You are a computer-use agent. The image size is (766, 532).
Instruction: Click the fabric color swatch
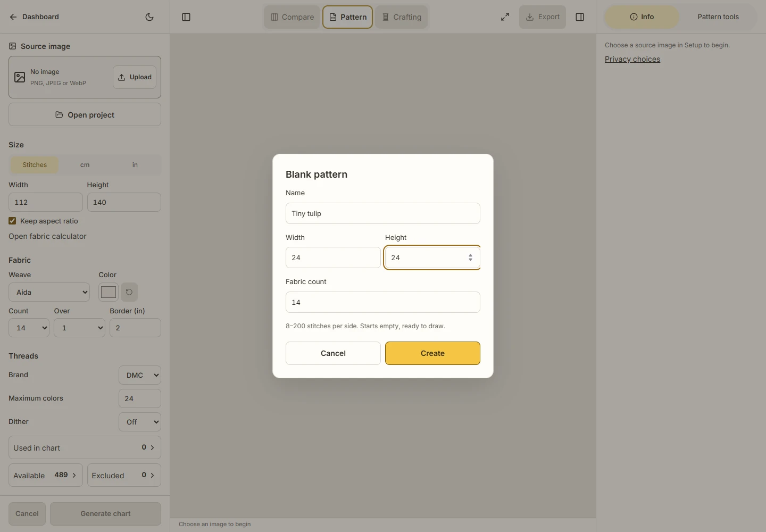pos(109,292)
